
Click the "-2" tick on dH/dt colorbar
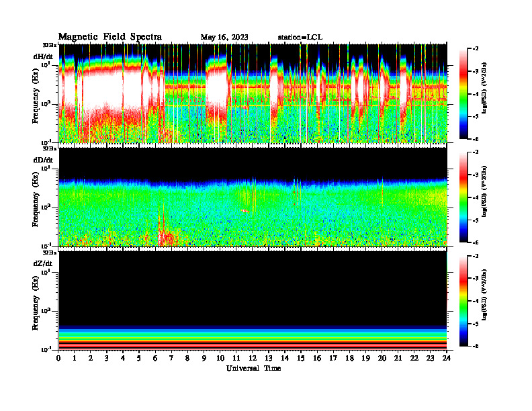click(x=476, y=49)
